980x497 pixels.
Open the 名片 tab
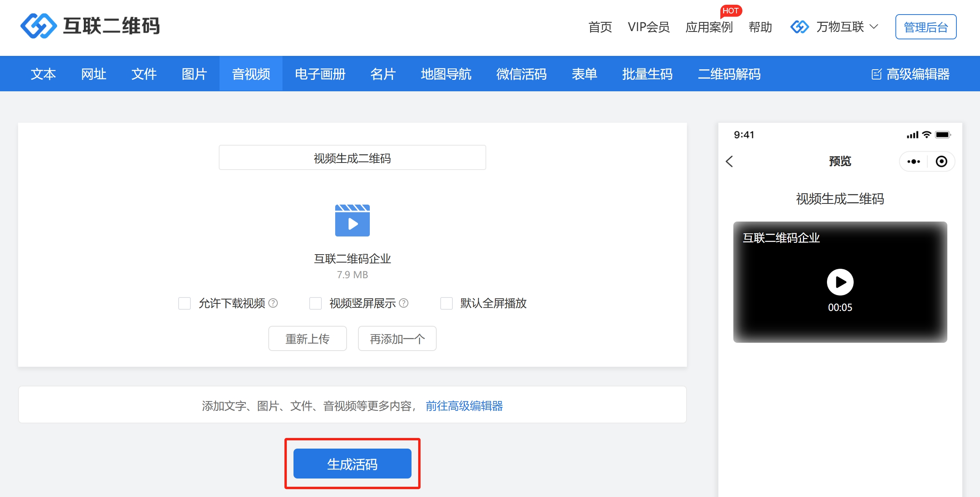coord(383,74)
